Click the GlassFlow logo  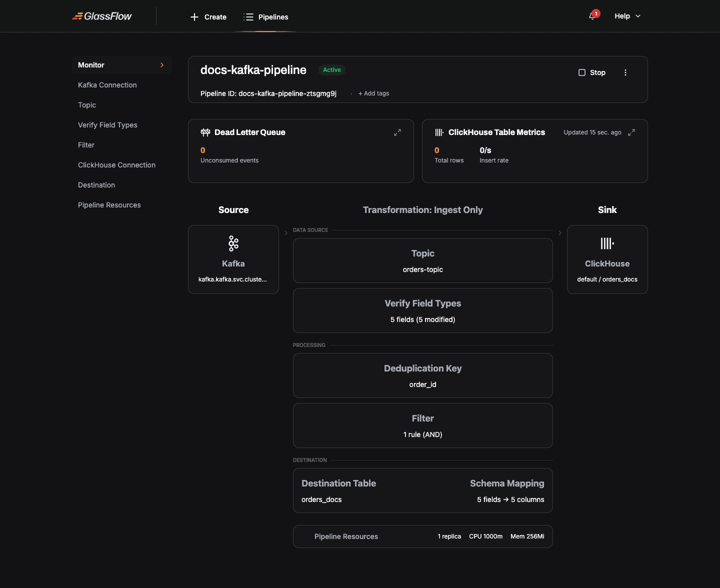point(102,16)
